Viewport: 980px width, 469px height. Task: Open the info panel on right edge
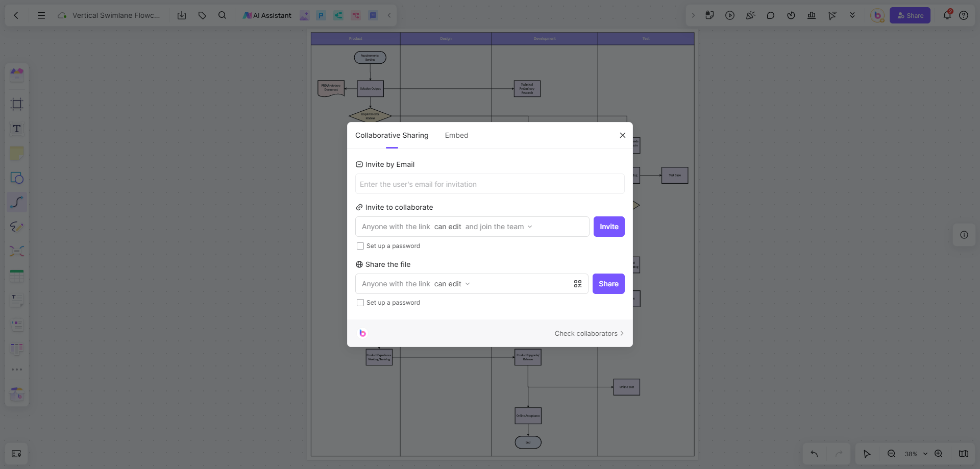pos(964,235)
